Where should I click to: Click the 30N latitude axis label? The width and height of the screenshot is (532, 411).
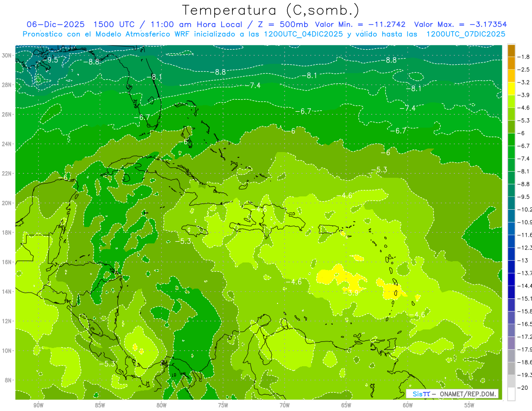point(7,55)
